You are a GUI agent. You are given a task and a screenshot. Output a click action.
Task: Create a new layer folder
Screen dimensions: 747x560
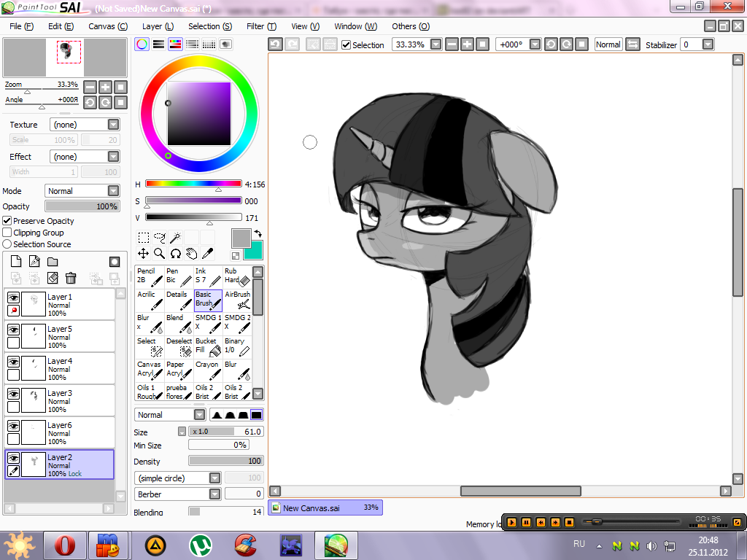[x=53, y=261]
